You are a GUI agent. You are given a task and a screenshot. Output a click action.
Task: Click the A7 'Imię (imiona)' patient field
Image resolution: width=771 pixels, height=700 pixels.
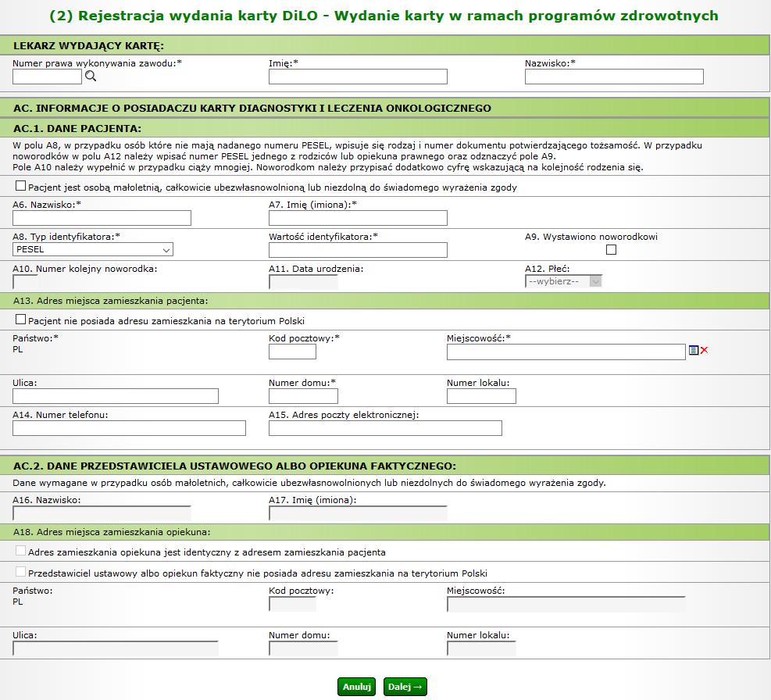tap(358, 218)
